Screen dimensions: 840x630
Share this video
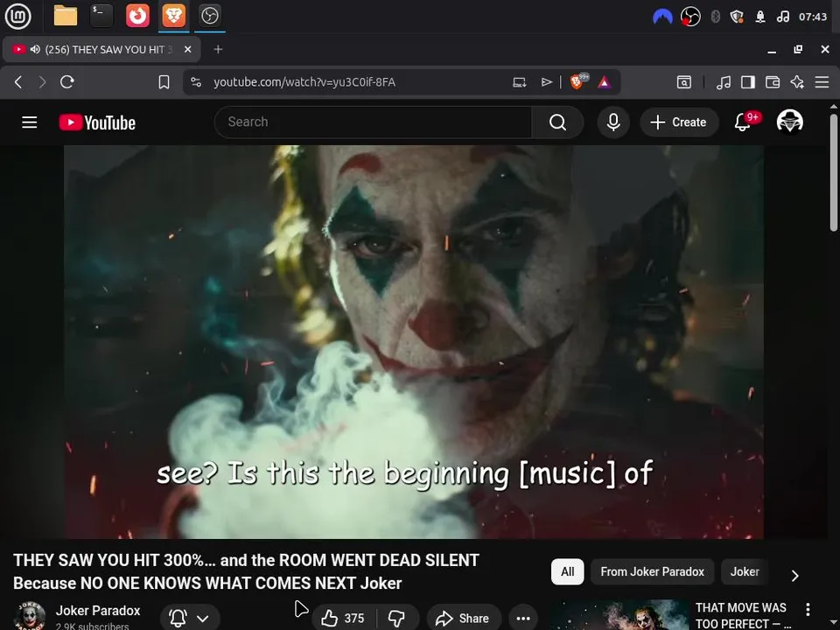click(463, 619)
